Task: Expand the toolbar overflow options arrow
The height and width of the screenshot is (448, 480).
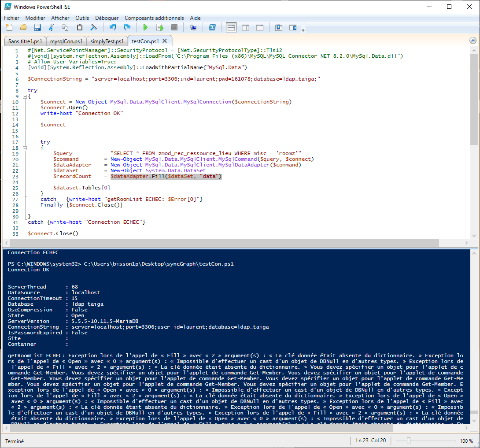Action: (x=303, y=29)
